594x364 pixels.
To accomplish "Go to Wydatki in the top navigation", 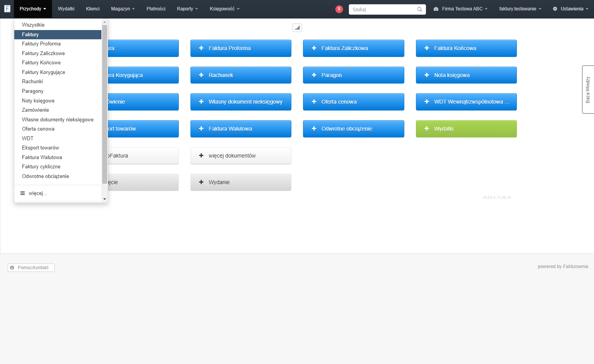I will pos(66,9).
